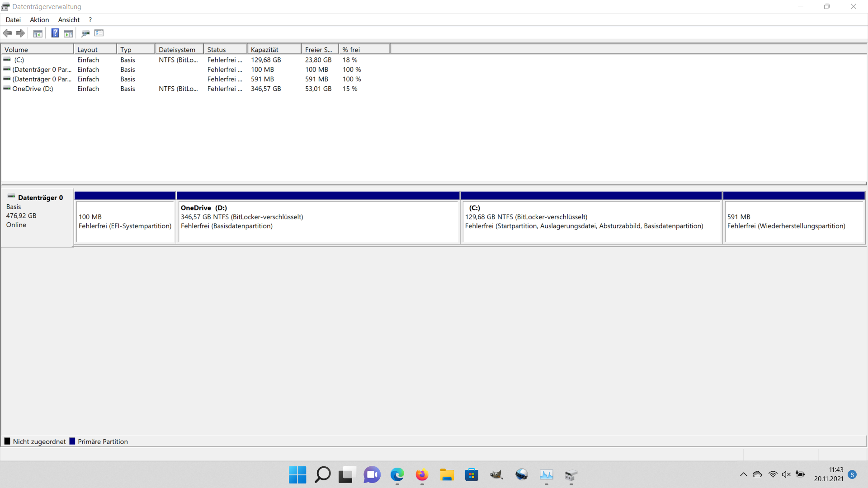This screenshot has height=488, width=868.
Task: Click the Primäre Partition blue legend swatch
Action: click(x=72, y=441)
